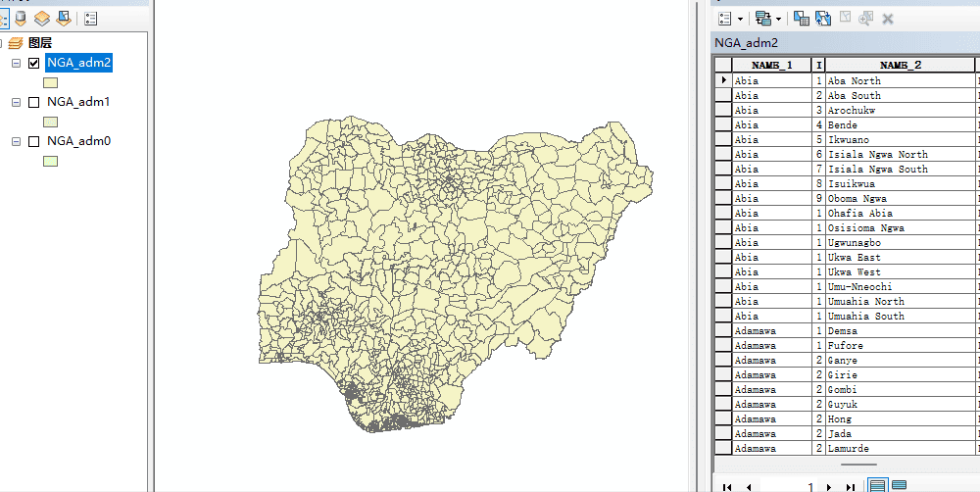Check the NGA_adm1 layer visibility checkbox
This screenshot has width=980, height=492.
pos(34,103)
